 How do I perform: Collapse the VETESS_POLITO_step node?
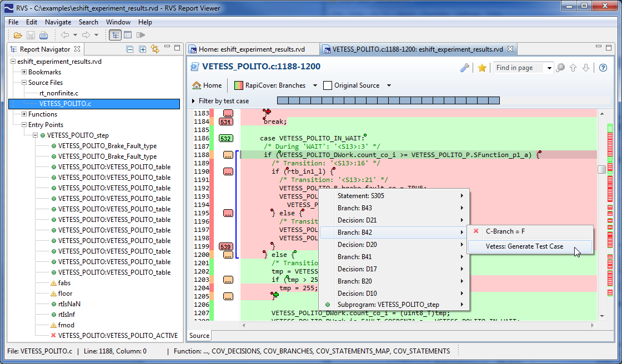tap(35, 135)
